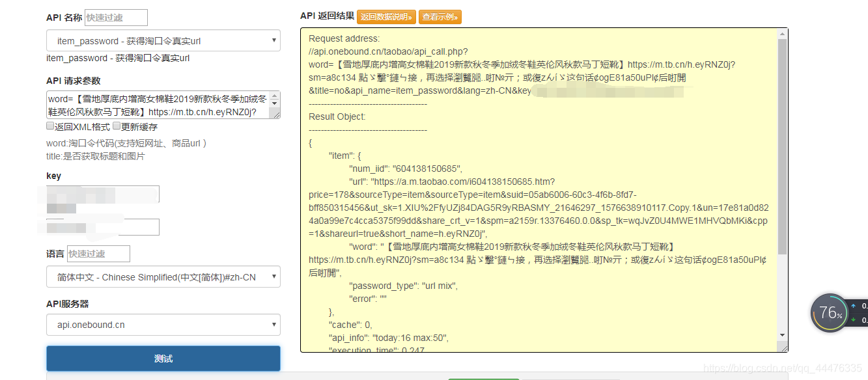Click the blue 测试 button

[x=163, y=359]
